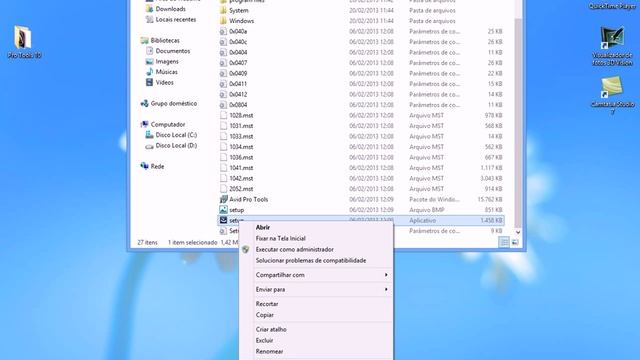Choose Excluir in the context menu
The image size is (640, 360).
(x=264, y=340)
